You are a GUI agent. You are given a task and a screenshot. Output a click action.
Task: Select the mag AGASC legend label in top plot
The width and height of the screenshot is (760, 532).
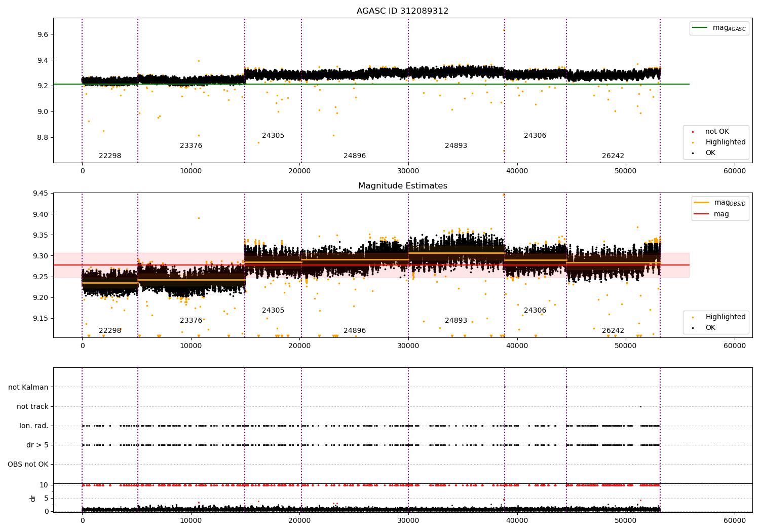point(729,28)
